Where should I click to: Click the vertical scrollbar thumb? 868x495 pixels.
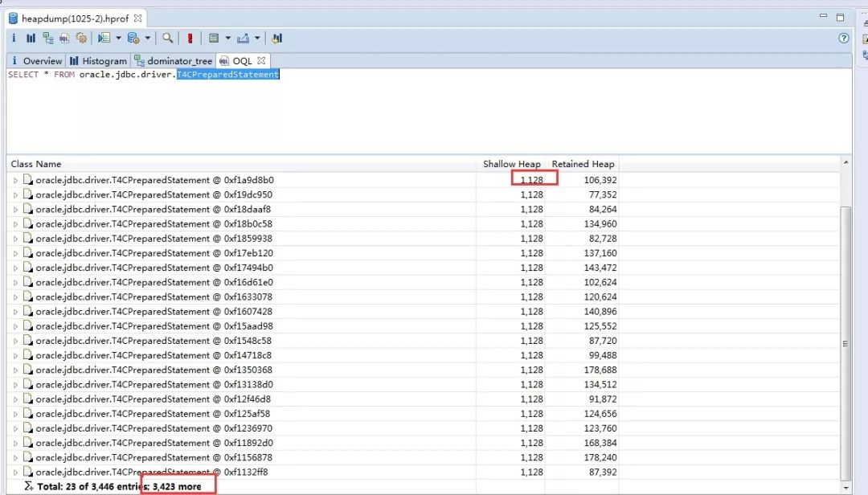(845, 343)
